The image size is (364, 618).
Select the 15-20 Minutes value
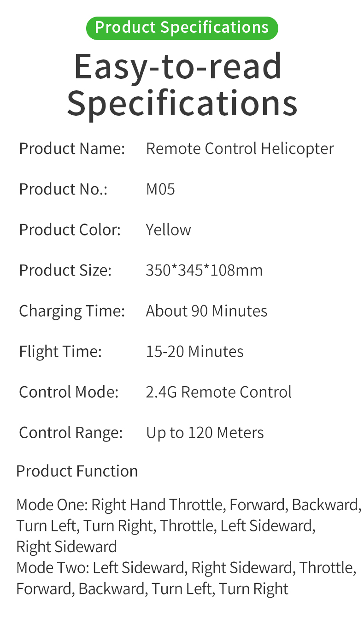click(194, 352)
